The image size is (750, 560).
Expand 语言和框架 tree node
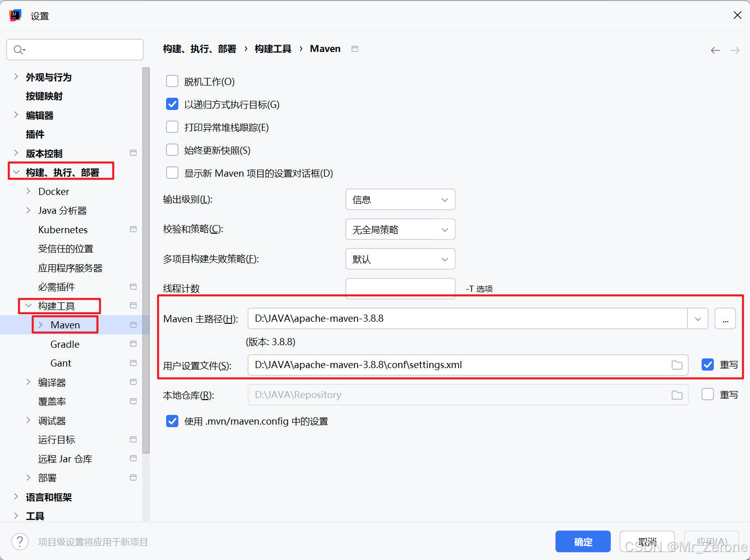pos(16,496)
